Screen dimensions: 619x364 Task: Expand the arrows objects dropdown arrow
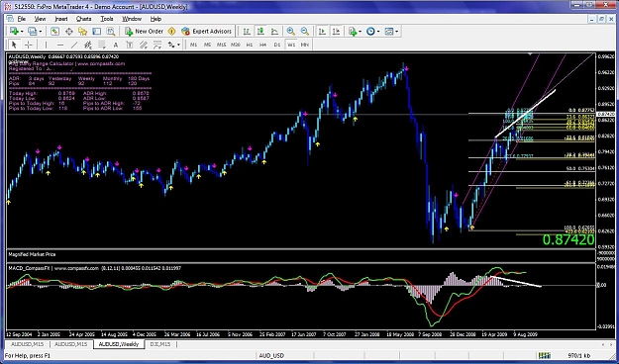pyautogui.click(x=178, y=45)
